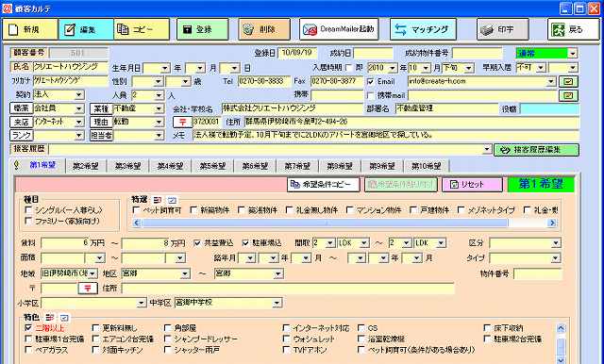Click the 来店 label button
604x364 pixels.
22,122
